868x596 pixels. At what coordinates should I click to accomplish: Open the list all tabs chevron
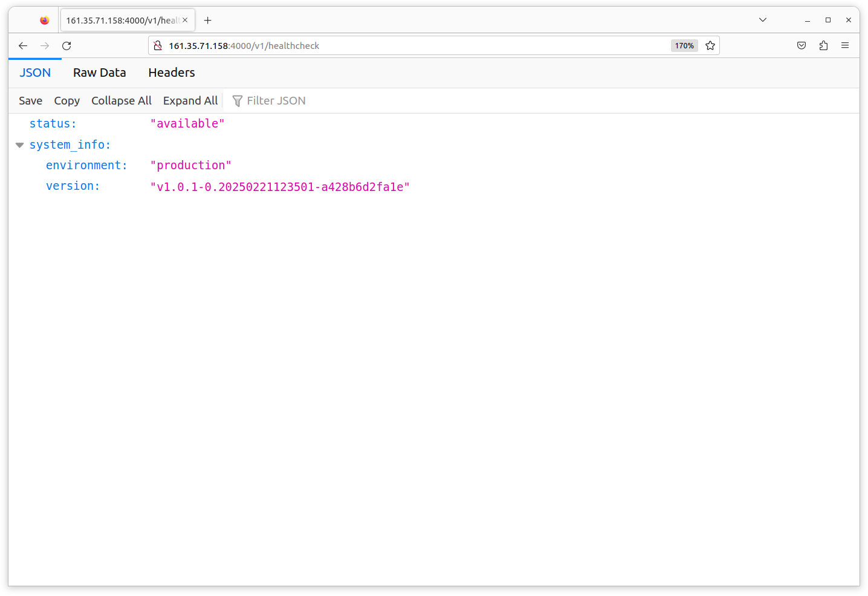tap(763, 20)
